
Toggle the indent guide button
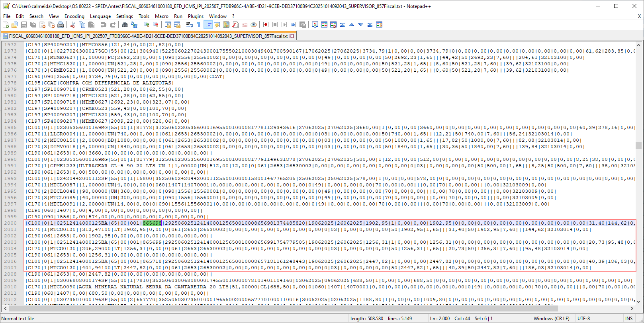coord(208,25)
